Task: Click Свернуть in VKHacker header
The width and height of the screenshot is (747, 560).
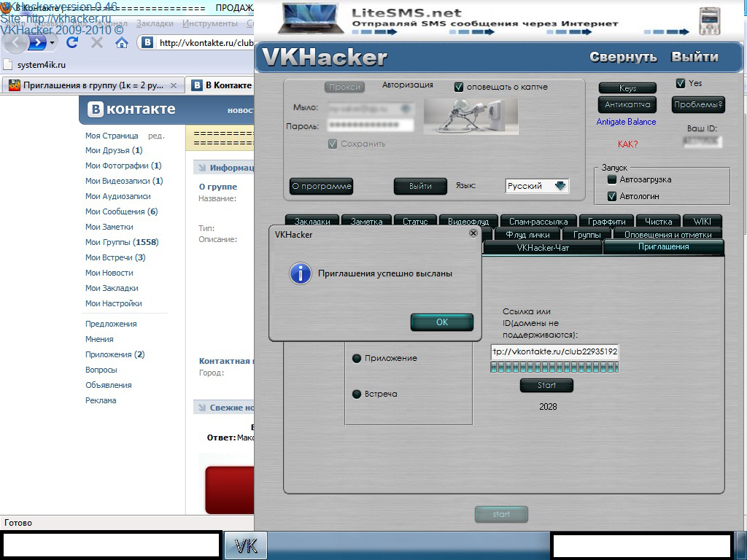Action: [623, 57]
